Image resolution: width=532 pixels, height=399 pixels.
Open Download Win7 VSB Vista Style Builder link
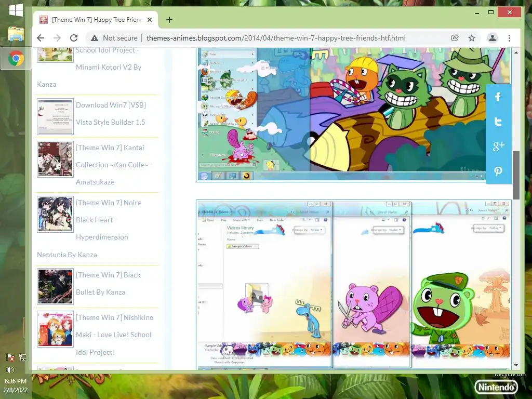pos(111,114)
